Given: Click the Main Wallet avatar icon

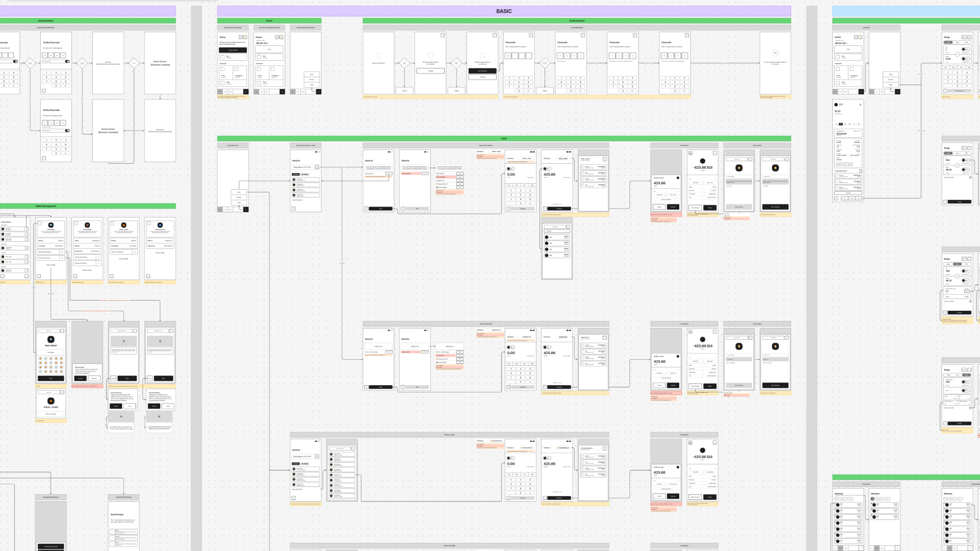Looking at the screenshot, I should [x=51, y=338].
